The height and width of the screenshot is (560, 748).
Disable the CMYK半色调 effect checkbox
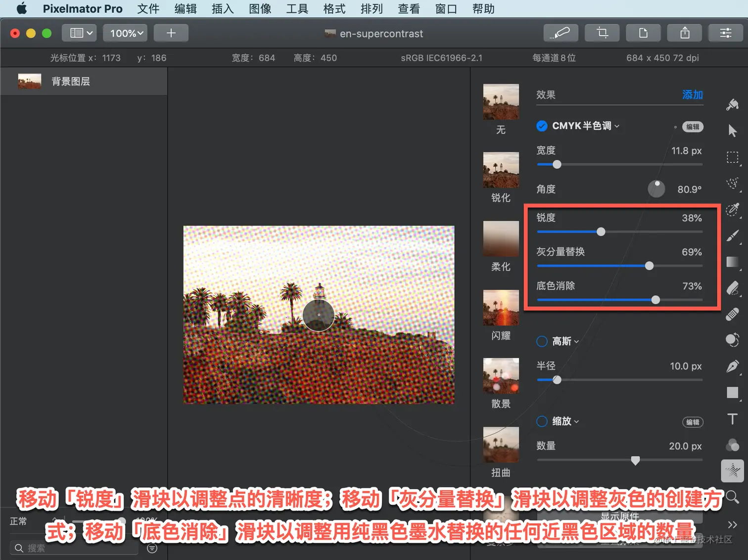point(542,126)
